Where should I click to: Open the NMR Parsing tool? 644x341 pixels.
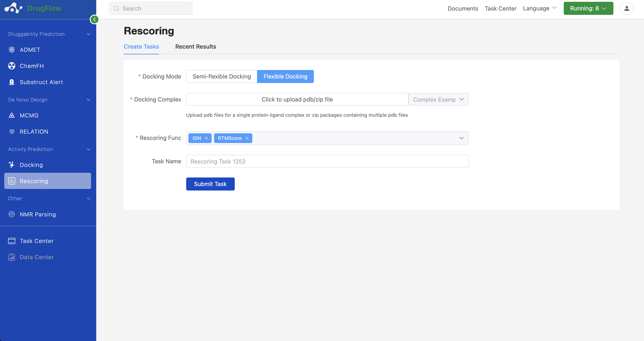pyautogui.click(x=38, y=214)
